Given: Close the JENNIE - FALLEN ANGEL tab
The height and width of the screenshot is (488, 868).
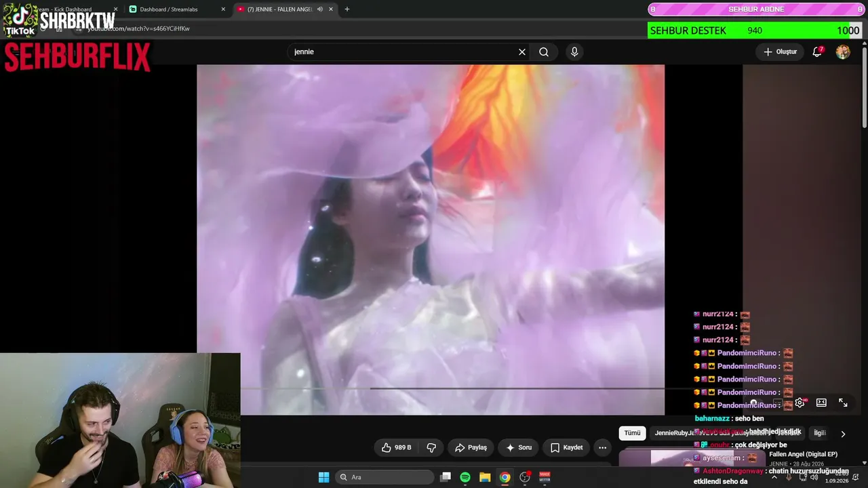Looking at the screenshot, I should (331, 9).
